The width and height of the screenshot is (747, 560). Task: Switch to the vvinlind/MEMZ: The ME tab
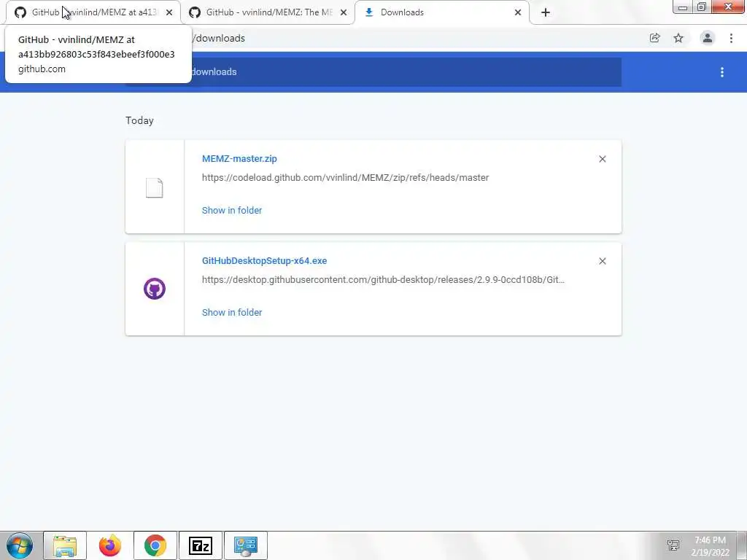[x=268, y=12]
